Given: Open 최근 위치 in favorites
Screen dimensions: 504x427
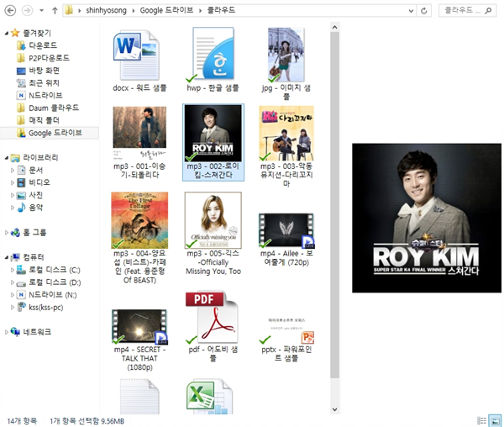Looking at the screenshot, I should pos(44,83).
